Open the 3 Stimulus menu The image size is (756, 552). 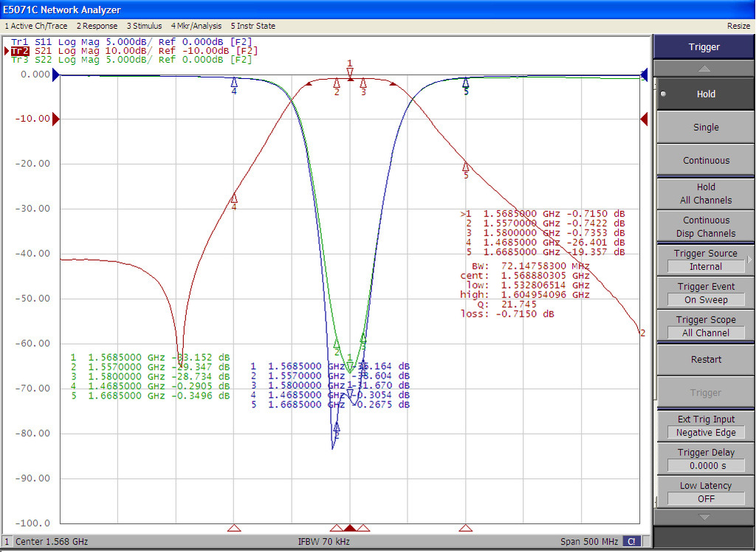[x=144, y=26]
